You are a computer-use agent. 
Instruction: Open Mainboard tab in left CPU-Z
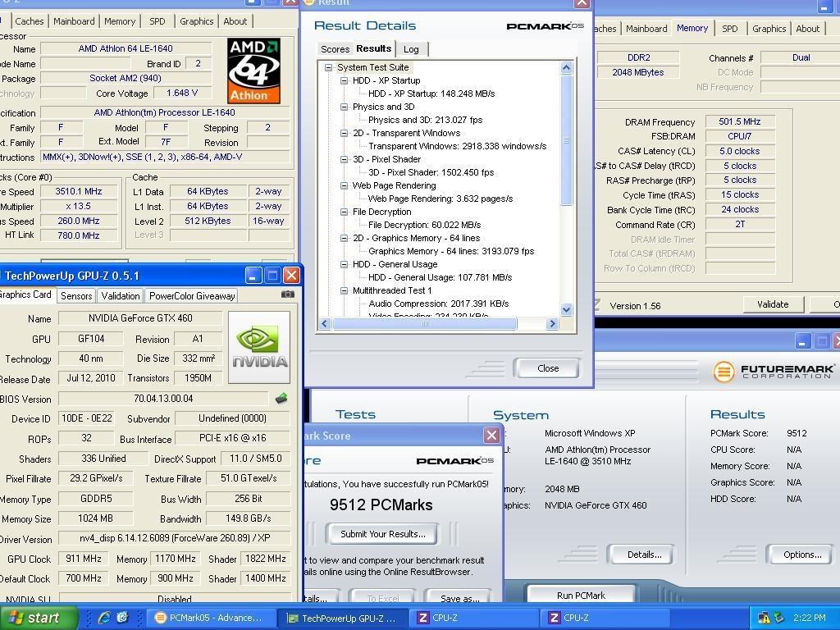(74, 21)
